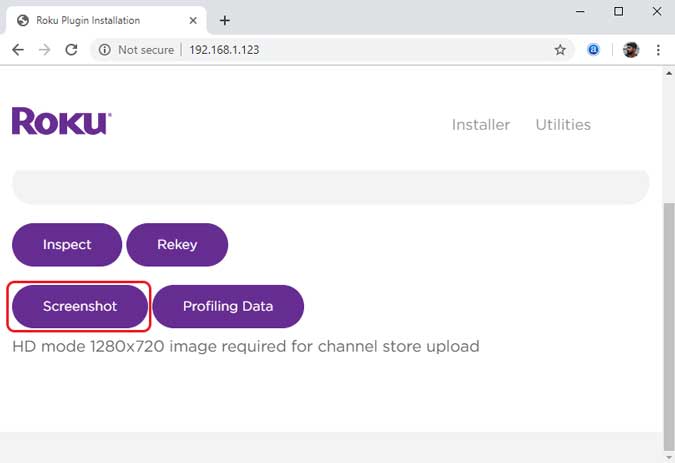Close the Chrome window
675x463 pixels.
click(x=656, y=12)
